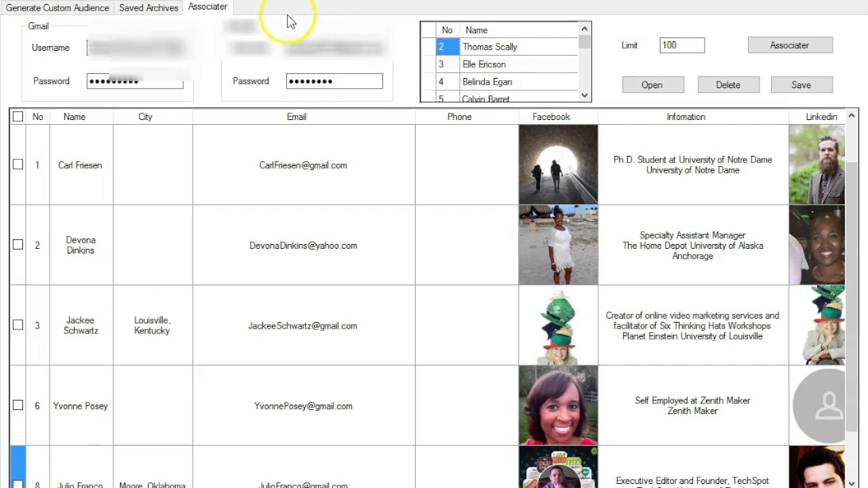Click the email YvonnePosey@gmail.com
The height and width of the screenshot is (488, 868).
pos(303,406)
